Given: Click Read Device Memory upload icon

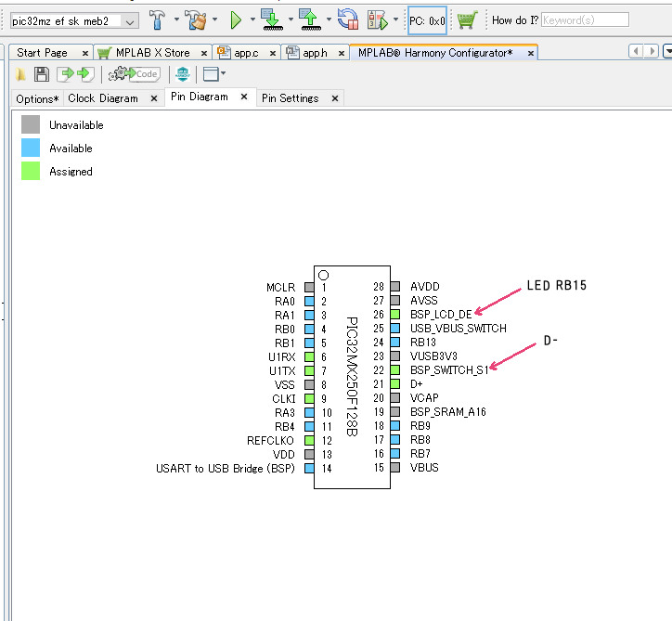Looking at the screenshot, I should point(310,19).
